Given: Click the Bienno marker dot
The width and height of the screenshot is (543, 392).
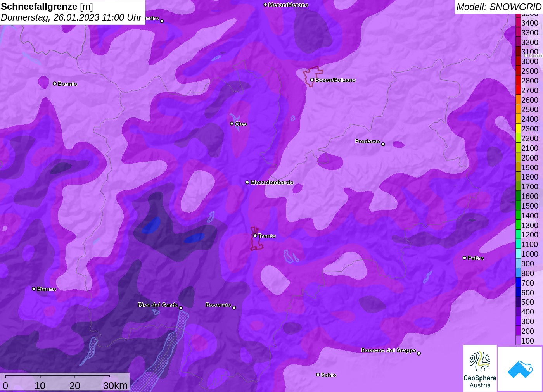Looking at the screenshot, I should click(34, 288).
